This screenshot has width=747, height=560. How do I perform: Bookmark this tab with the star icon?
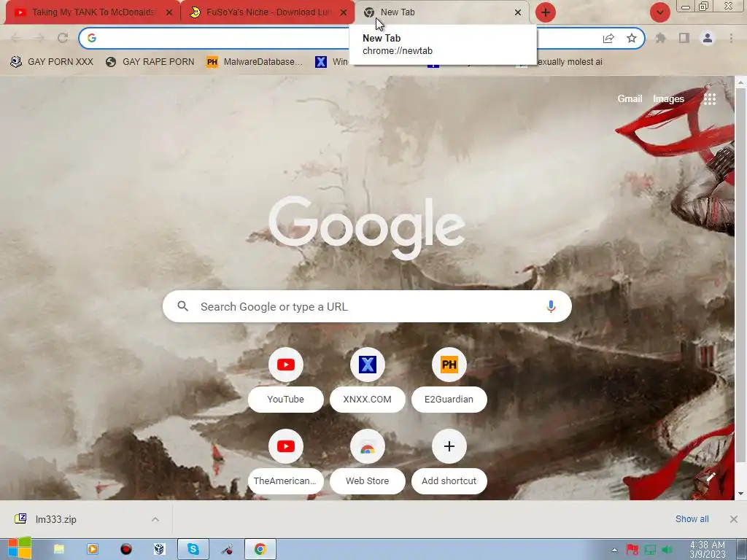pyautogui.click(x=632, y=38)
